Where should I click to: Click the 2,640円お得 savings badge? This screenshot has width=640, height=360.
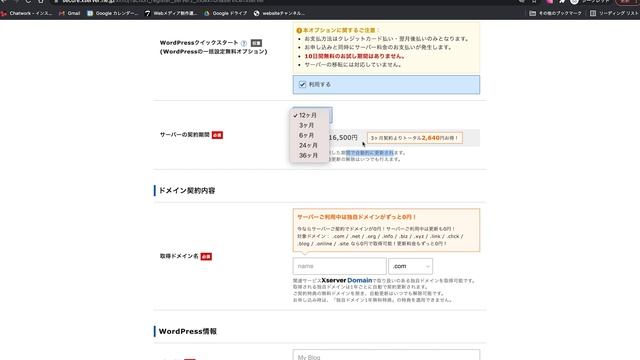415,138
